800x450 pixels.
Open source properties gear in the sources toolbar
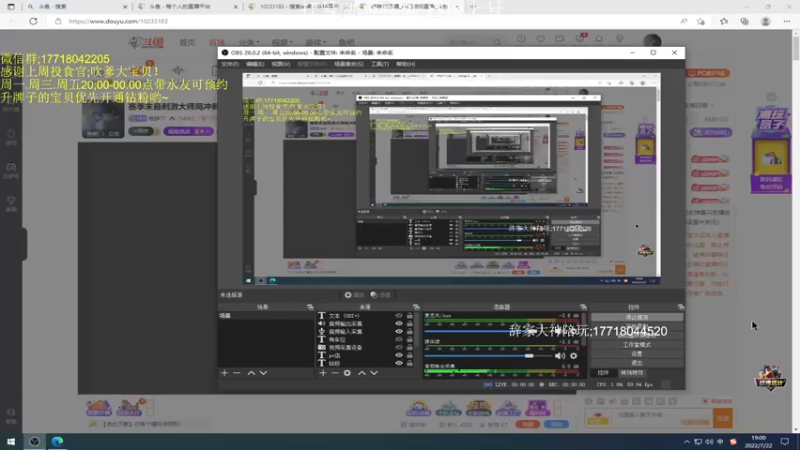point(347,373)
